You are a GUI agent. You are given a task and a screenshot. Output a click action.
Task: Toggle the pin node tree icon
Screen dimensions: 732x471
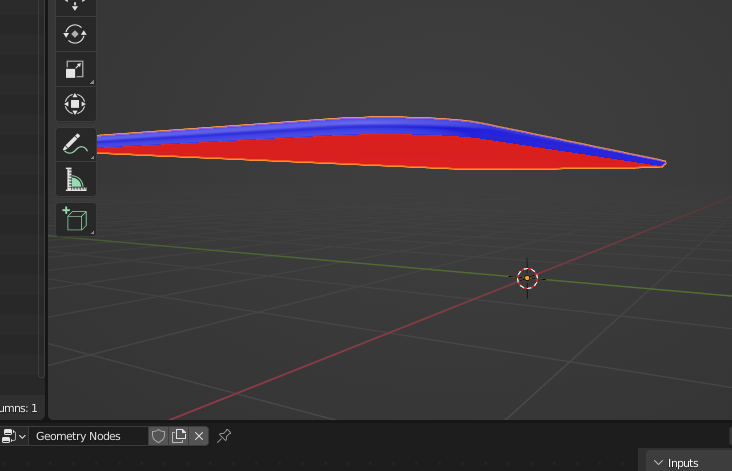(x=224, y=436)
